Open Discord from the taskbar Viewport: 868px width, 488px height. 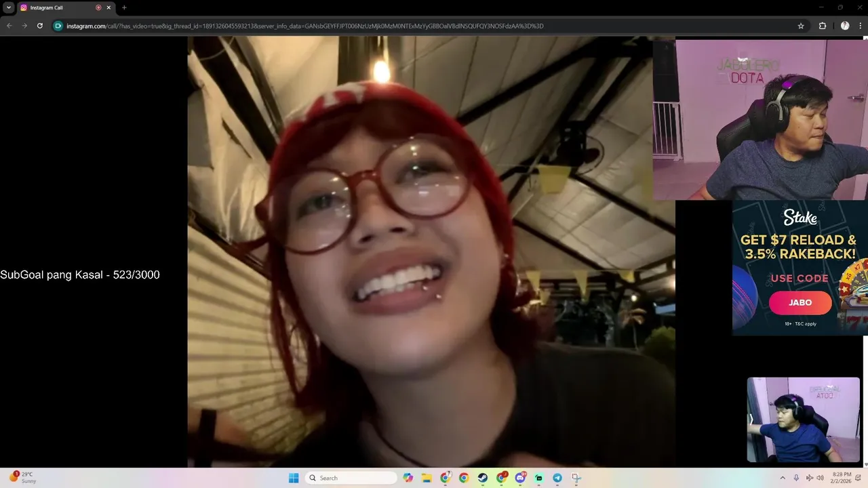[520, 478]
